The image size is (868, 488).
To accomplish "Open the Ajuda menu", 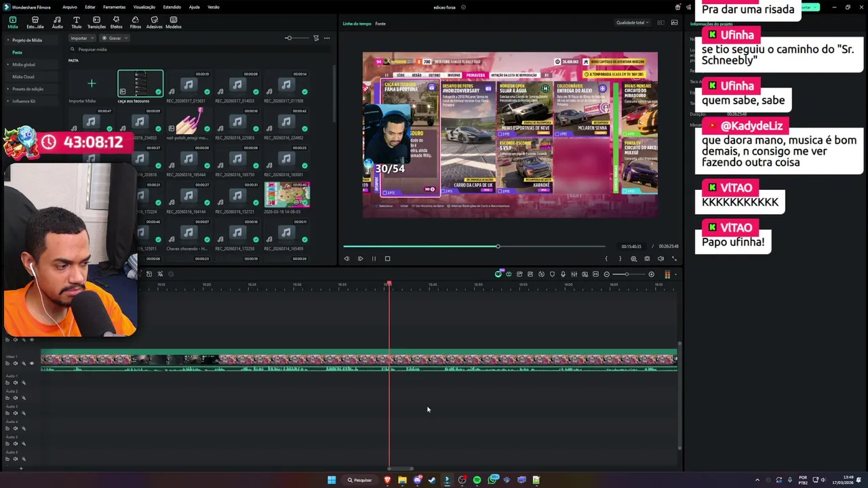I will [x=194, y=7].
